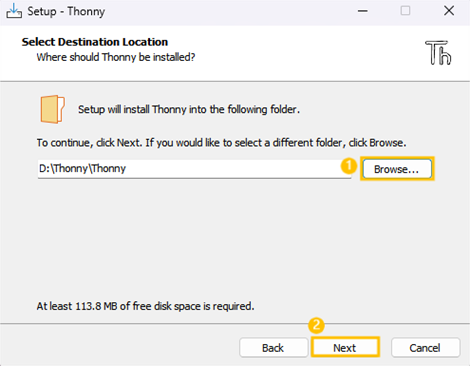Close the Thonny Setup dialog
Viewport: 470px width, 366px height.
point(449,11)
